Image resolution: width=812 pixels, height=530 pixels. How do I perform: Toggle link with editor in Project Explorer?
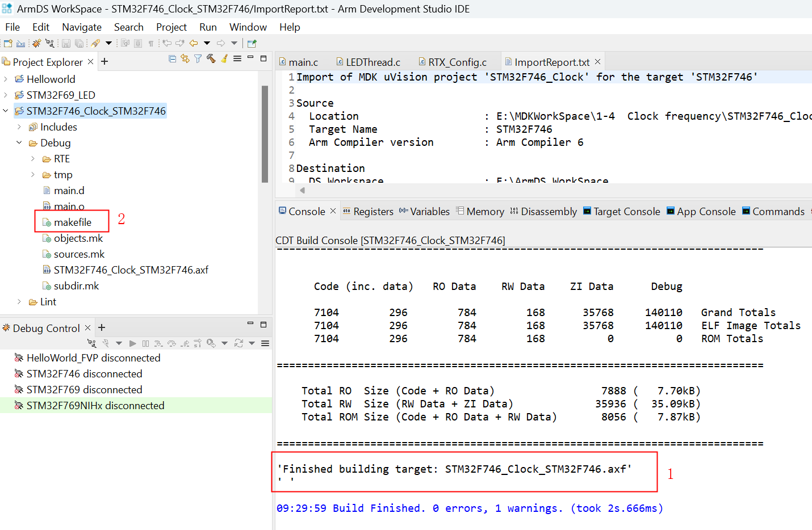click(185, 58)
